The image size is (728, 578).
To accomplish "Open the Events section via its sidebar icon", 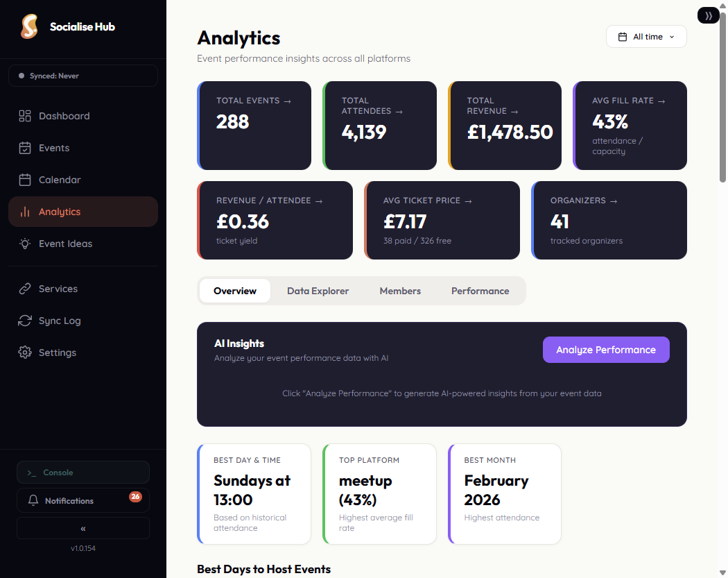I will tap(24, 148).
